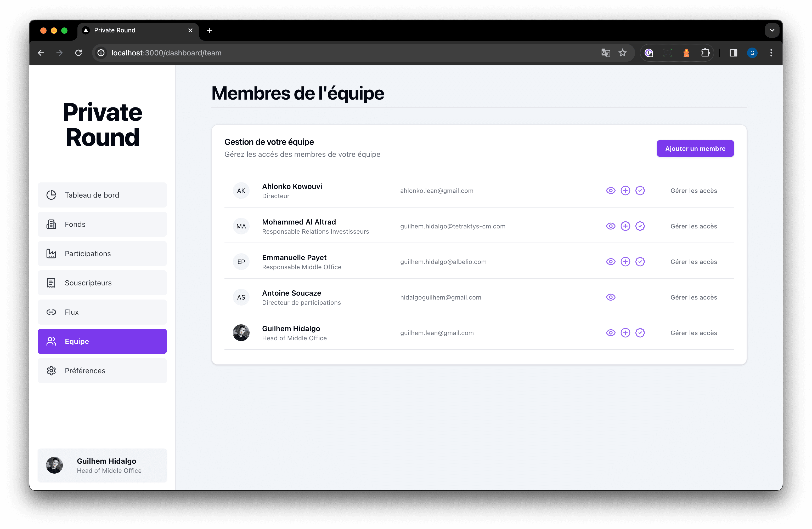812x529 pixels.
Task: Open Tableau de bord in sidebar
Action: coord(102,195)
